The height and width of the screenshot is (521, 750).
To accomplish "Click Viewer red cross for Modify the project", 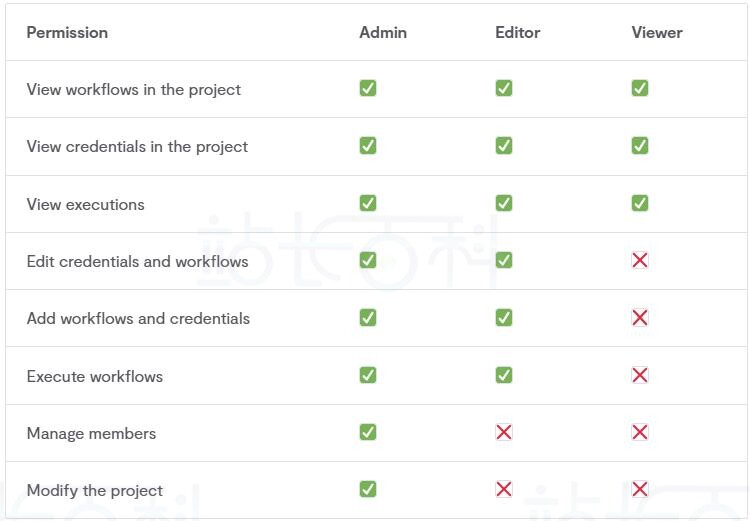I will [x=640, y=489].
